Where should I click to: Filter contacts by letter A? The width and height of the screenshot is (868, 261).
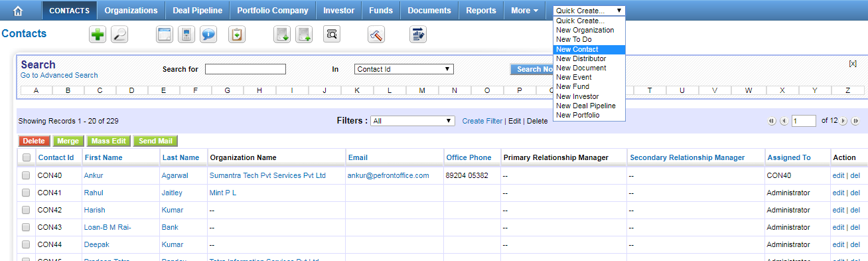pyautogui.click(x=36, y=90)
